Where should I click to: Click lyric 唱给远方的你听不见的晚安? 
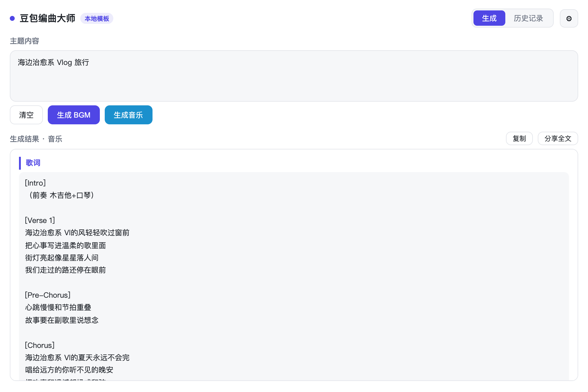tap(69, 370)
